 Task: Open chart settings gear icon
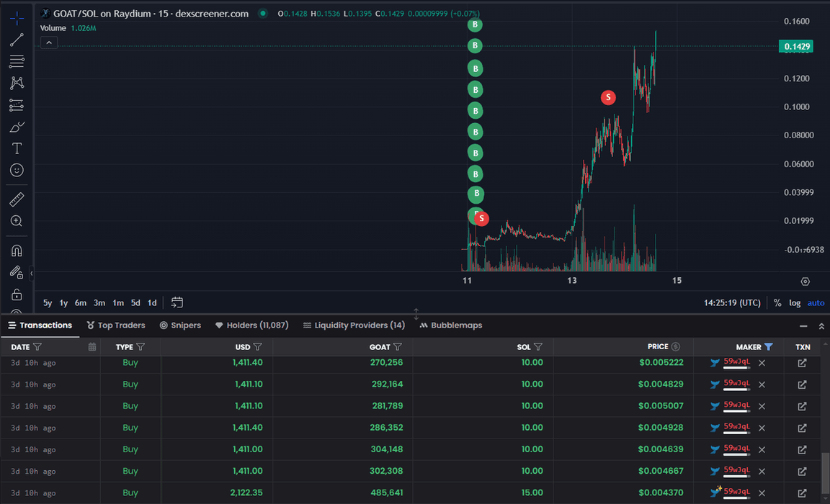(x=805, y=282)
